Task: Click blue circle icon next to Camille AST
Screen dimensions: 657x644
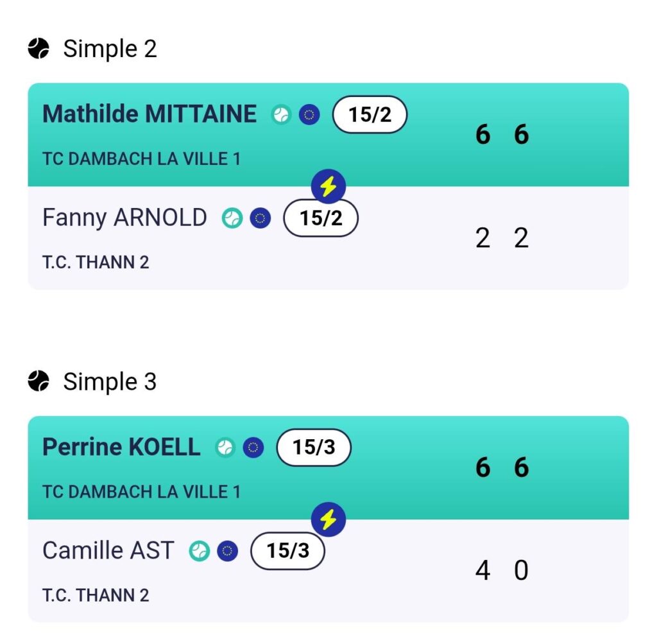Action: [227, 550]
